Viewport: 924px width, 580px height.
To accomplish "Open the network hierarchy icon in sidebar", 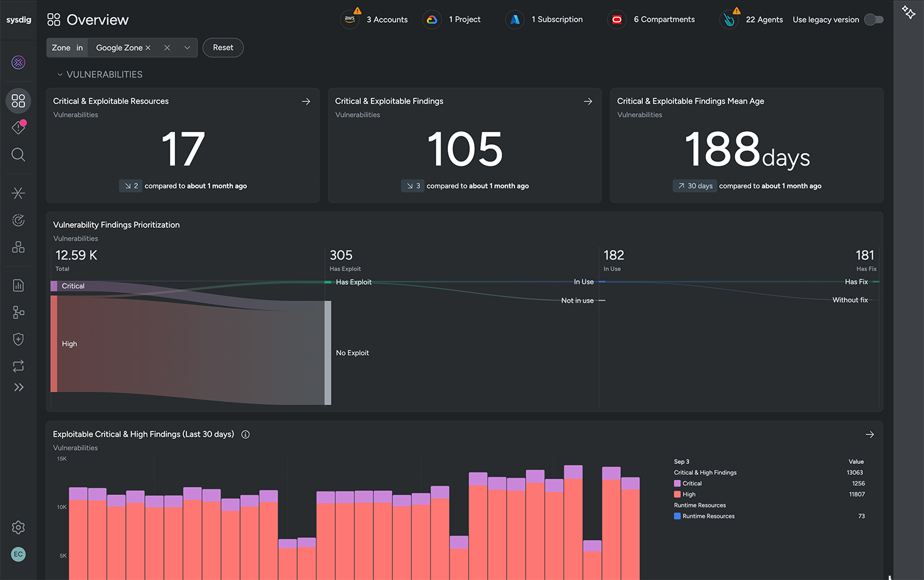I will [18, 312].
